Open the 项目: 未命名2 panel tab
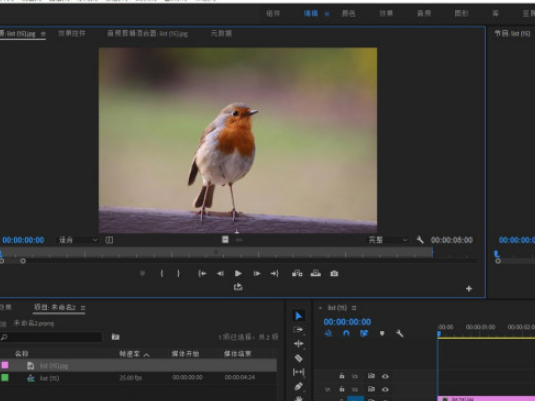 click(55, 307)
